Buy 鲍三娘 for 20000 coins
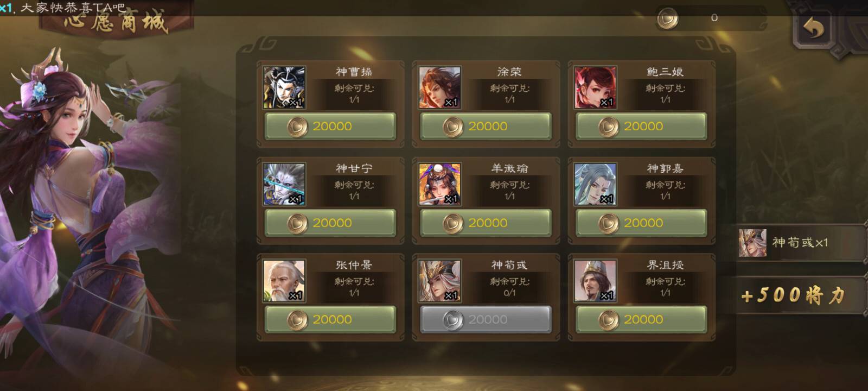This screenshot has height=391, width=868. click(x=641, y=127)
